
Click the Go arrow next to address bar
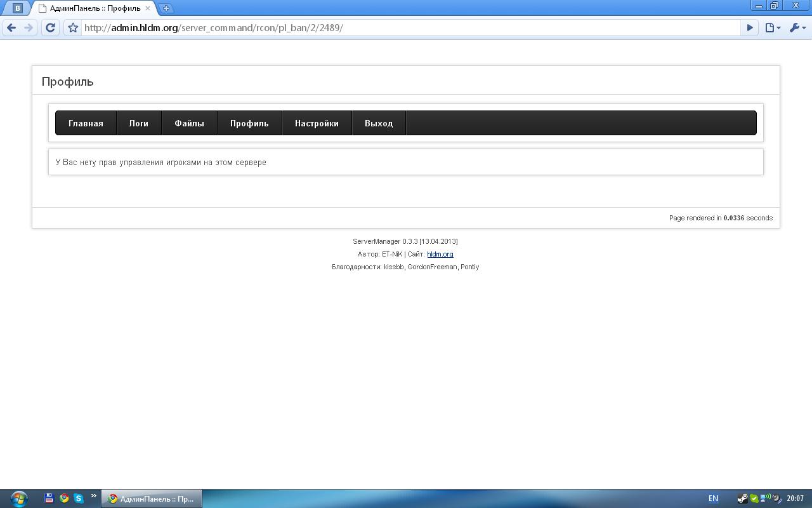[750, 27]
